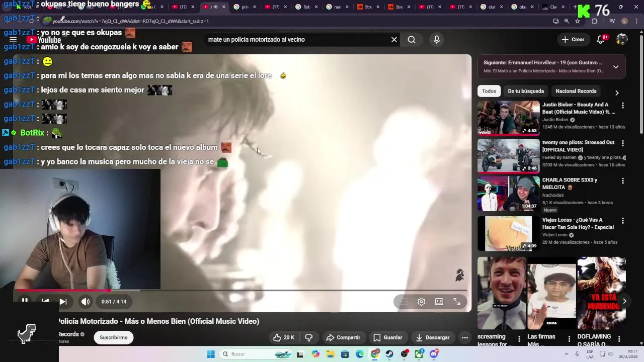Mute the video with the volume icon

click(86, 302)
